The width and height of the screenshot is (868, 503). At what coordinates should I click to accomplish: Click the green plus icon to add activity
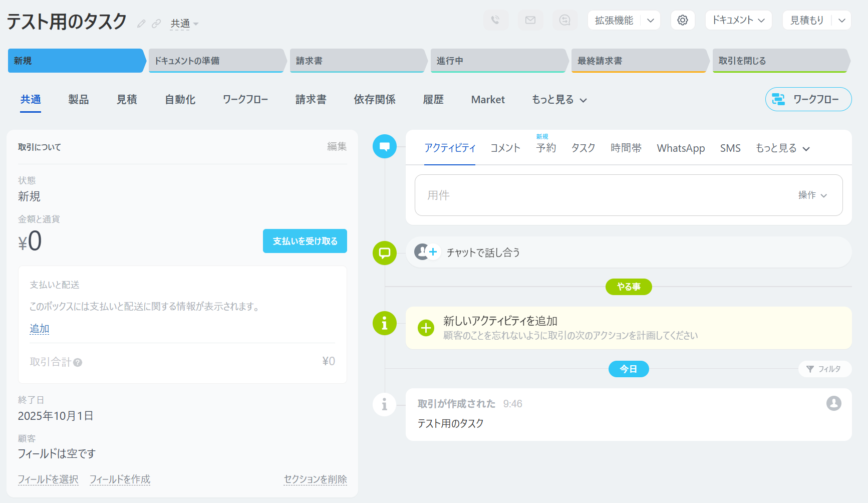tap(426, 328)
